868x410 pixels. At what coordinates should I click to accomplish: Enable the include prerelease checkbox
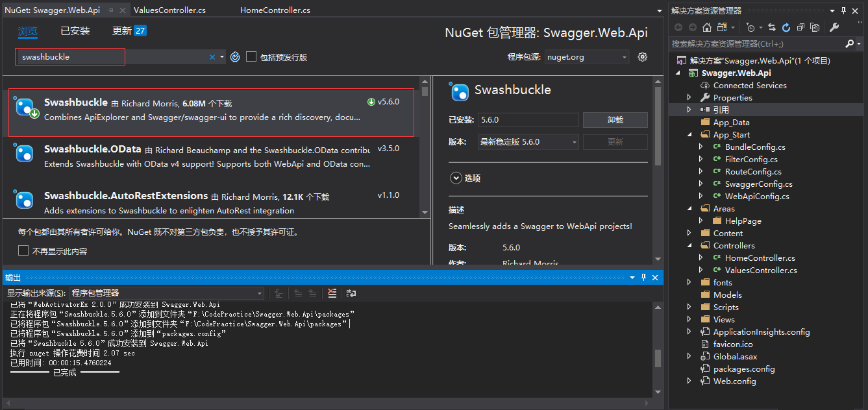[x=251, y=57]
